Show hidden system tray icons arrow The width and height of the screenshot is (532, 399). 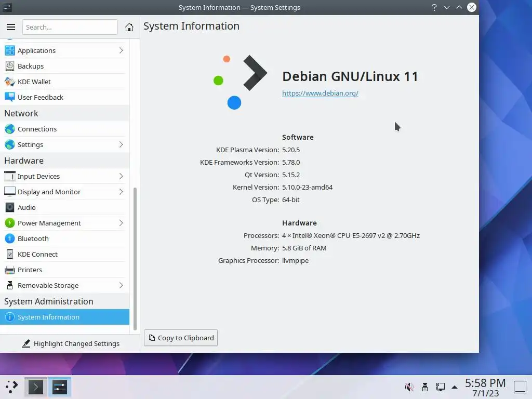(455, 387)
